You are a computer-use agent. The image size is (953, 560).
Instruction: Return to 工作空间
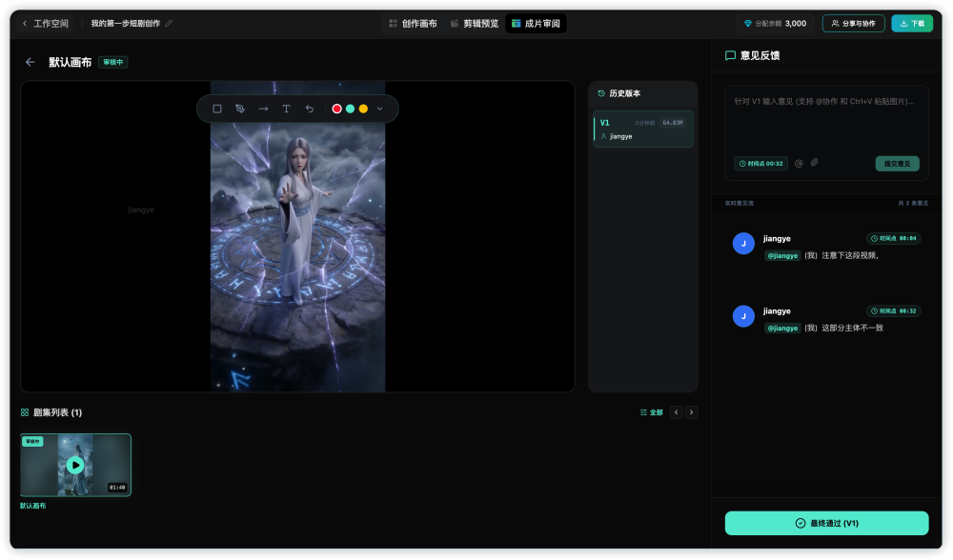pyautogui.click(x=46, y=23)
